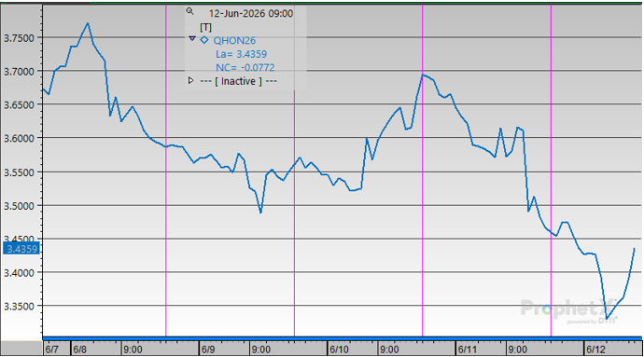Click the 6/9 date axis label
The width and height of the screenshot is (644, 357).
208,350
